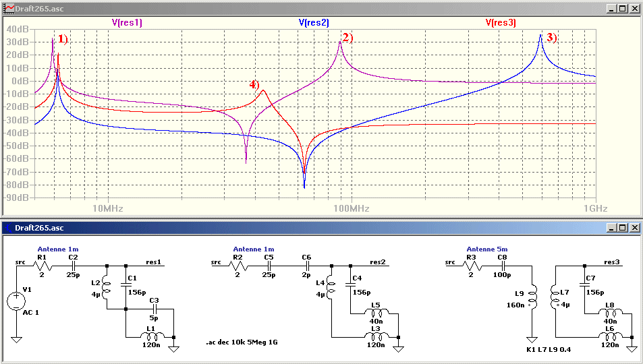Click the 0dB y-axis label
Image resolution: width=643 pixels, height=364 pixels.
pos(20,81)
